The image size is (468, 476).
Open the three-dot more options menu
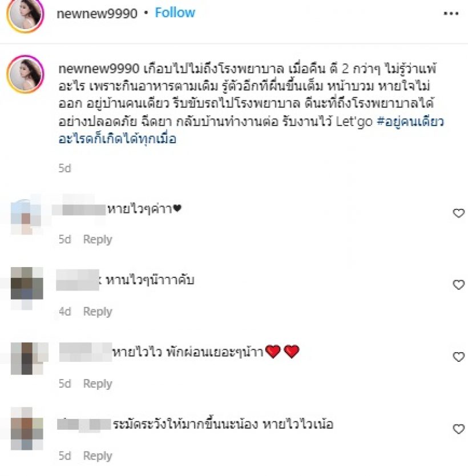(x=451, y=13)
